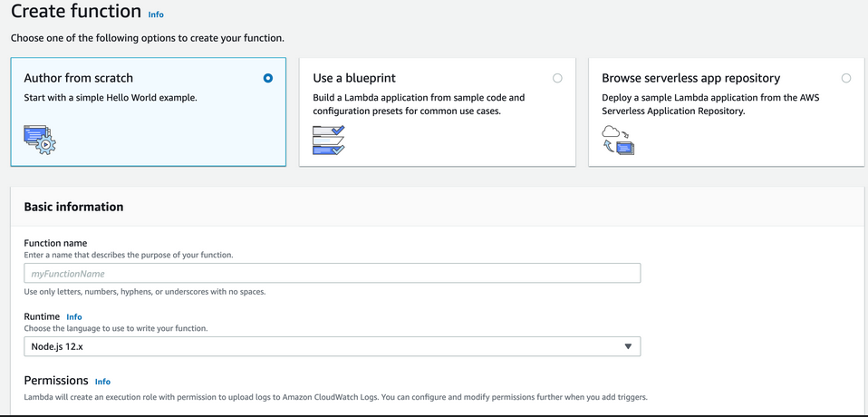Click the serverless repository card description text

(710, 104)
